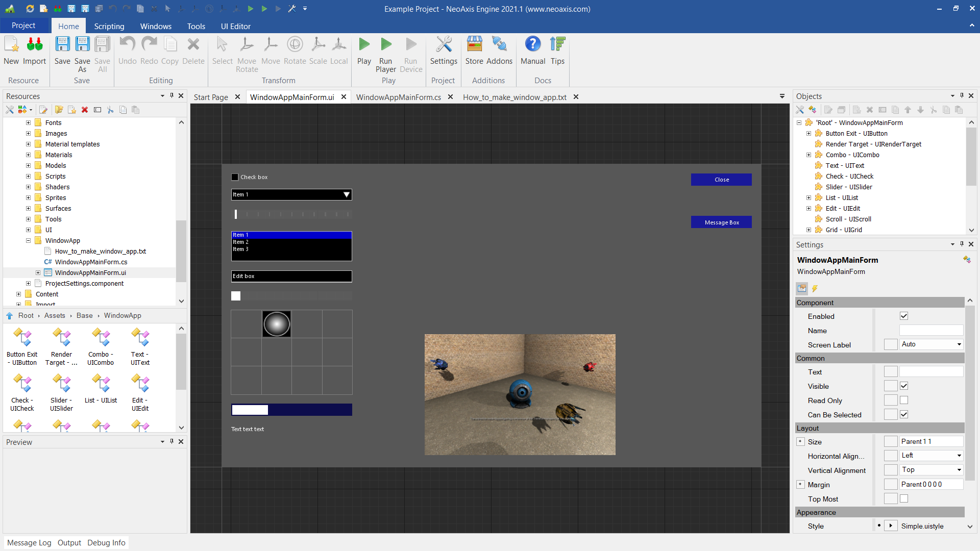Collapse the WindowApp folder in Resources

click(29, 241)
